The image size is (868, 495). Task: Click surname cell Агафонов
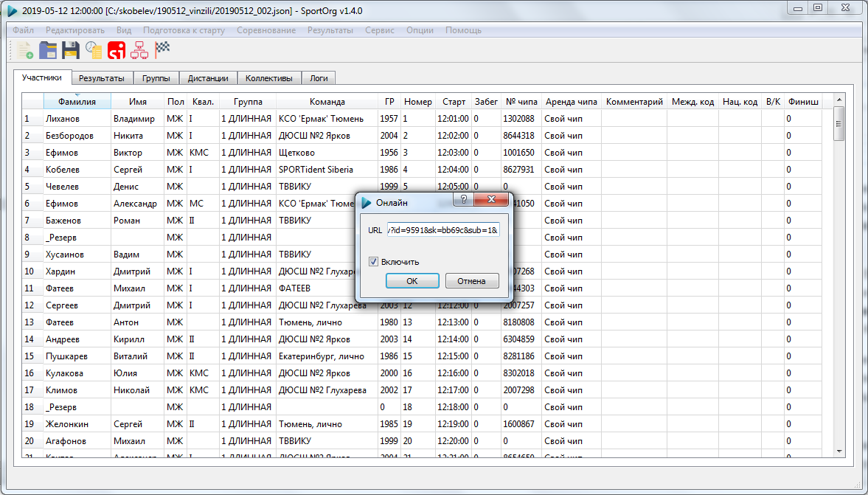(77, 441)
